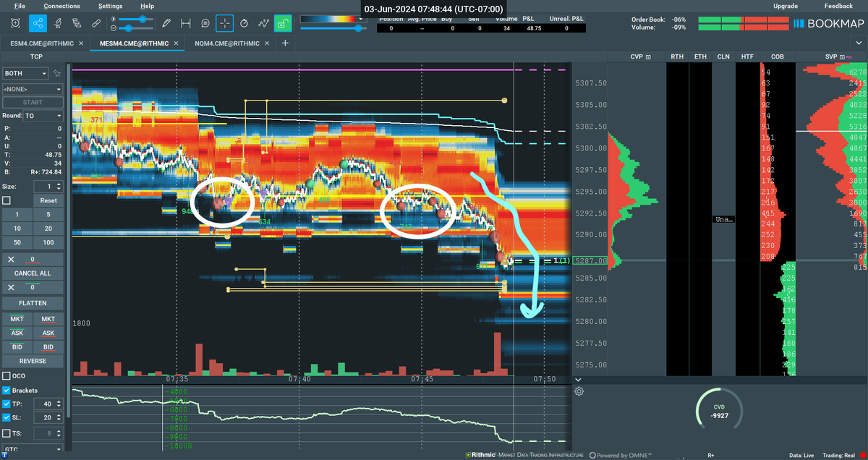This screenshot has height=460, width=868.
Task: Click the FLATTEN button
Action: point(33,303)
